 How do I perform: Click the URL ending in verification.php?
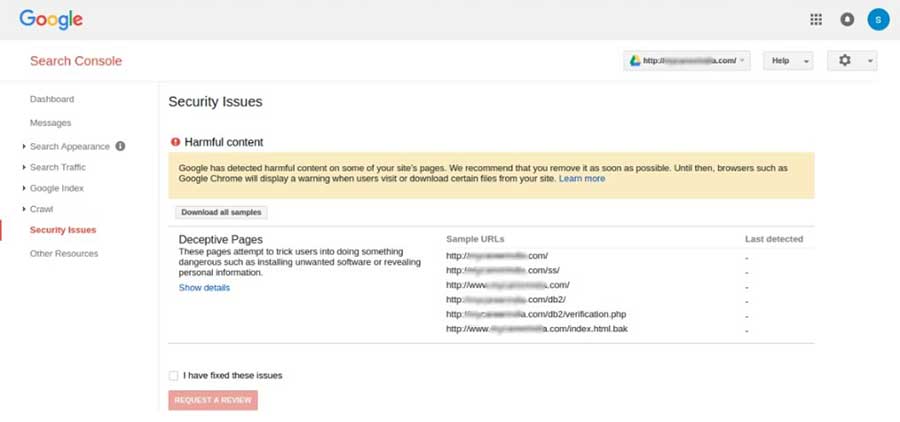pyautogui.click(x=536, y=314)
